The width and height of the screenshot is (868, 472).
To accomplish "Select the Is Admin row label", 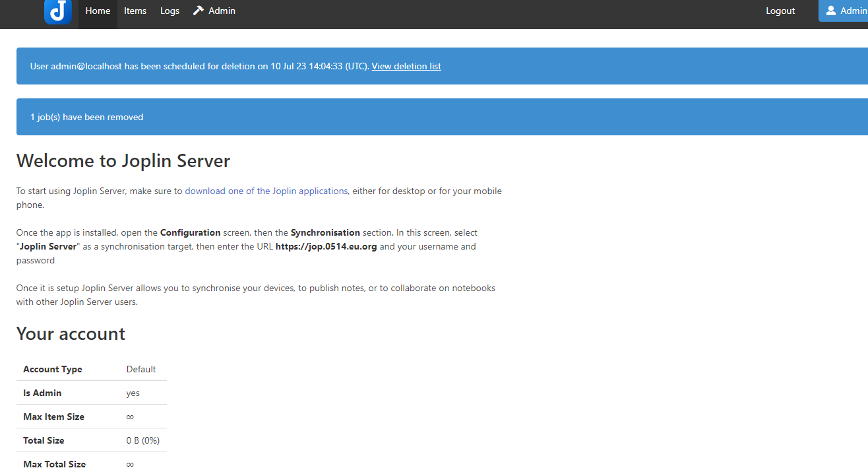I will (42, 393).
